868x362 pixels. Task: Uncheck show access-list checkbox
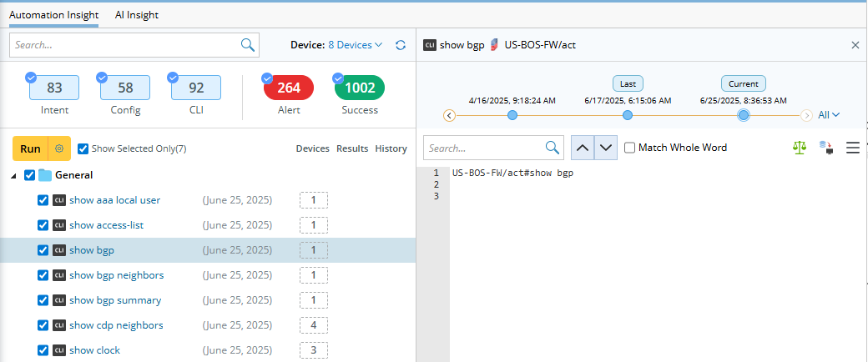click(43, 225)
